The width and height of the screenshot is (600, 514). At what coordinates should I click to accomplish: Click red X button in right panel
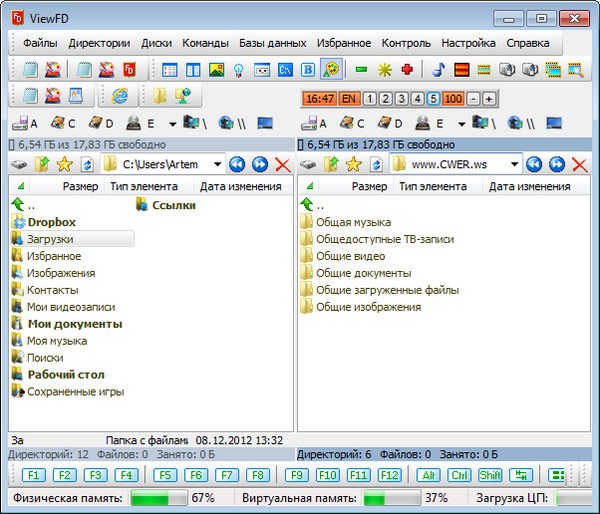pos(579,164)
